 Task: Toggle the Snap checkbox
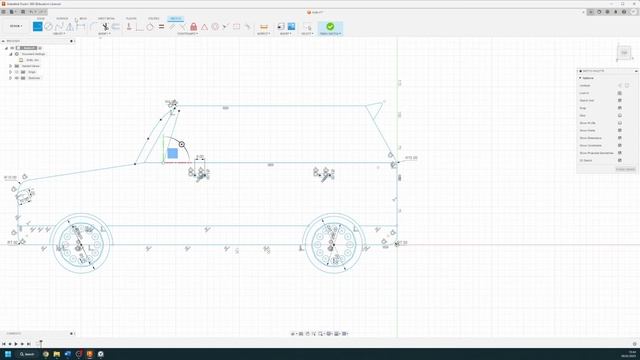point(620,108)
